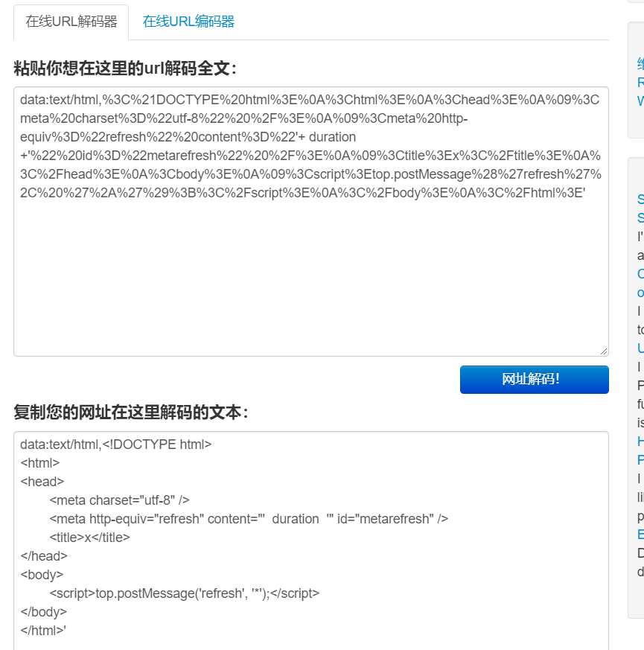
Task: Click the heading 复制您的网址在这里解码的文本:
Action: 131,412
